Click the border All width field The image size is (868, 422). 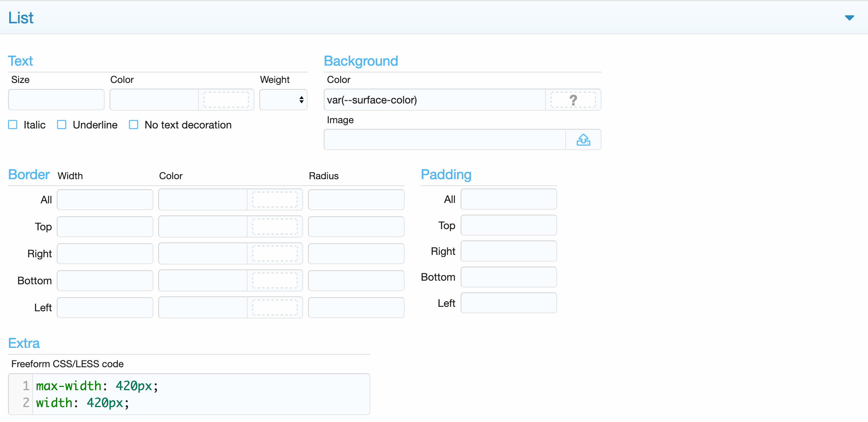[x=105, y=200]
